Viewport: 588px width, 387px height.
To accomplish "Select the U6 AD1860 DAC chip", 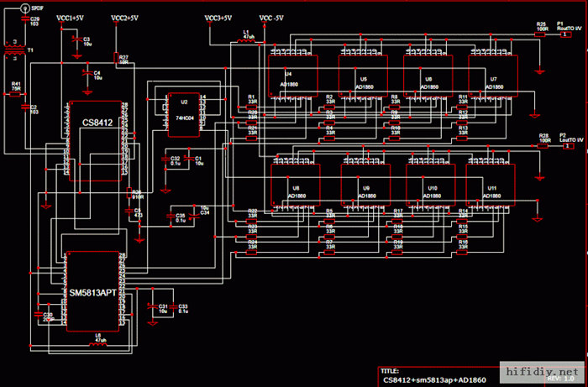I will click(428, 76).
